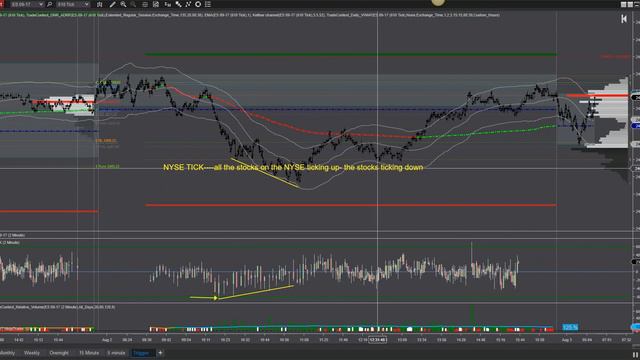Image resolution: width=640 pixels, height=360 pixels.
Task: Open the chart properties list icon
Action: (208, 4)
